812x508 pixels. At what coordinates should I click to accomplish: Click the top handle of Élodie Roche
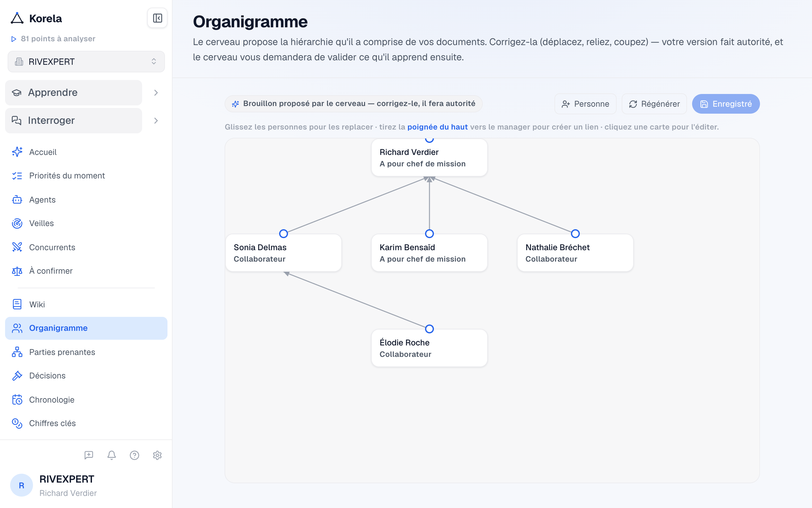(429, 329)
